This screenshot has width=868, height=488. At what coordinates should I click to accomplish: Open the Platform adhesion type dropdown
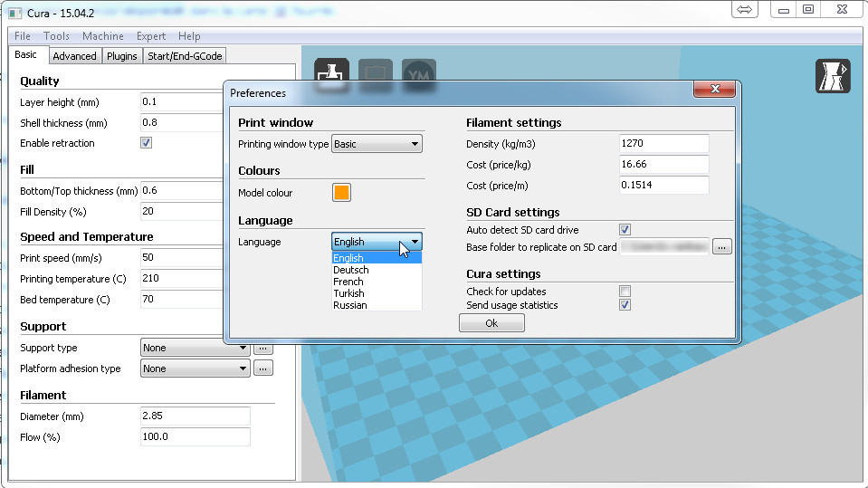point(195,368)
